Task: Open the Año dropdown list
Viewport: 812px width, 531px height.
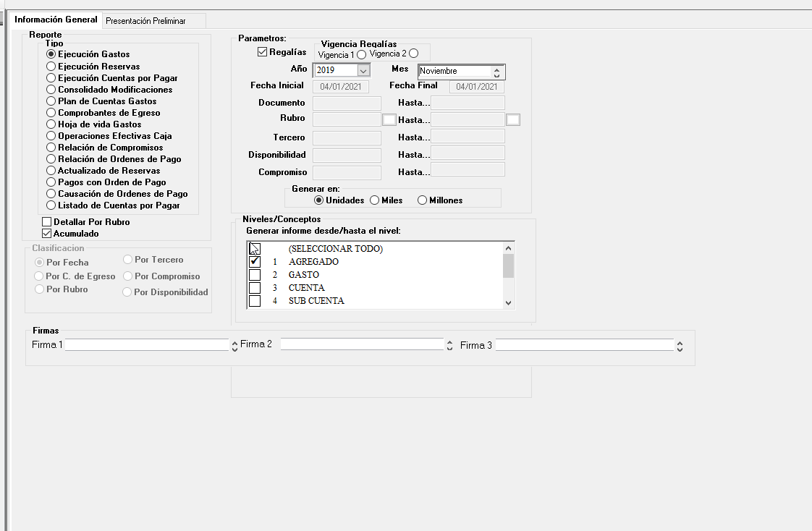Action: (363, 71)
